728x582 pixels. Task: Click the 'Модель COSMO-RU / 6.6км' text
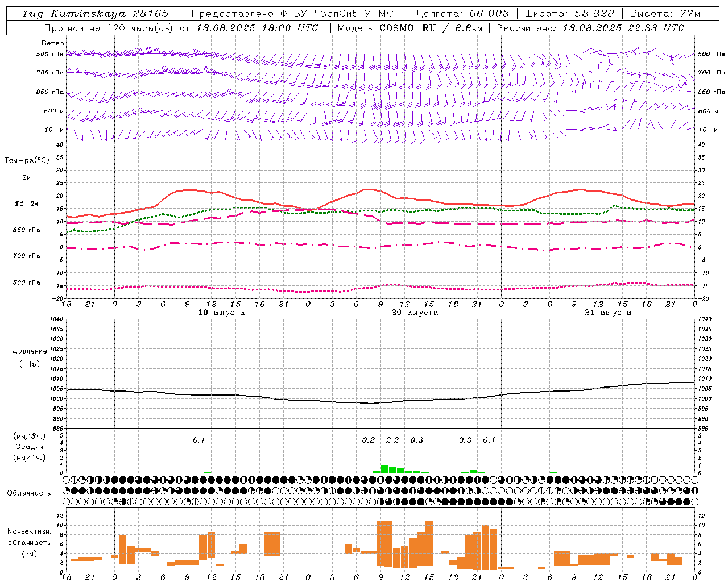[409, 28]
